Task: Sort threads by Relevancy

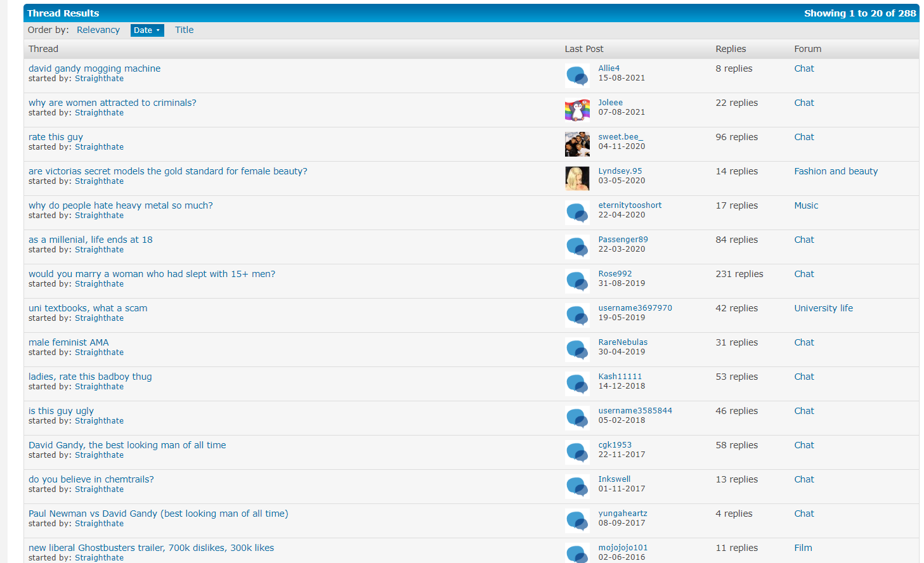Action: click(x=98, y=30)
